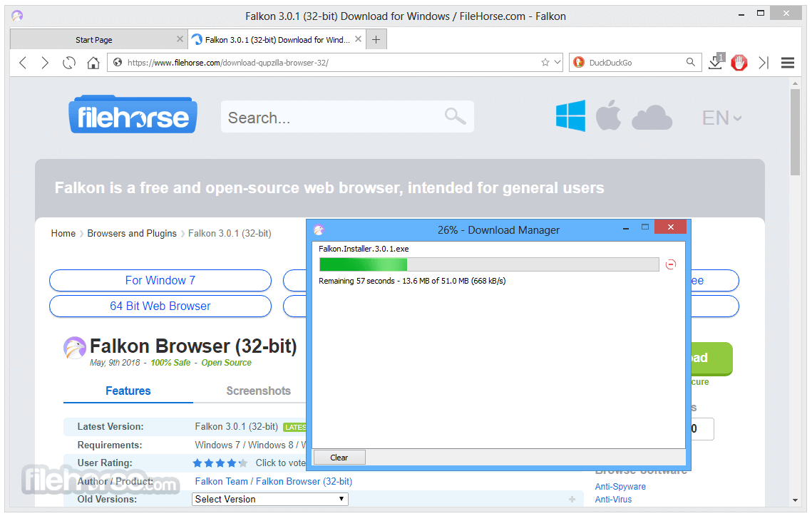The height and width of the screenshot is (516, 812).
Task: Click the Open Source label
Action: tap(226, 363)
